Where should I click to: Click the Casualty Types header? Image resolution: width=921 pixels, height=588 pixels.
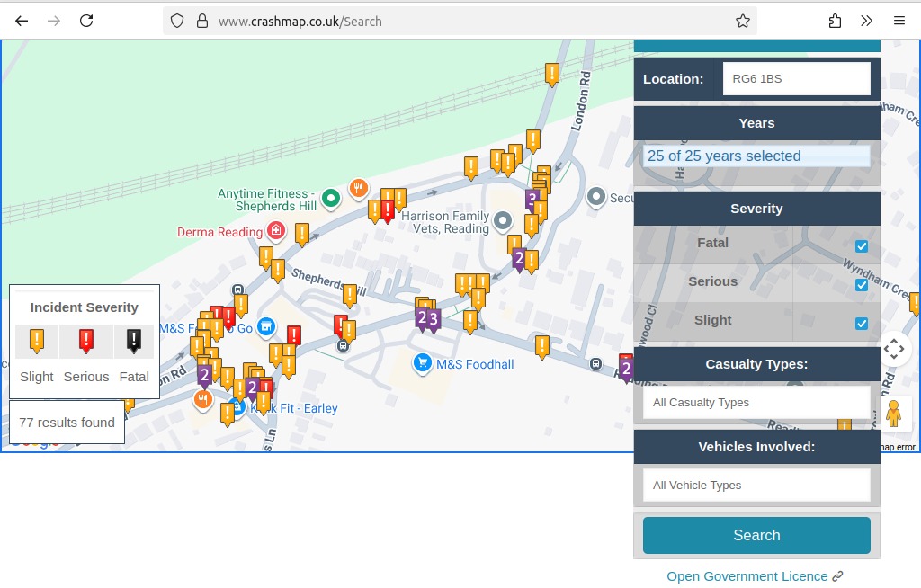(756, 364)
